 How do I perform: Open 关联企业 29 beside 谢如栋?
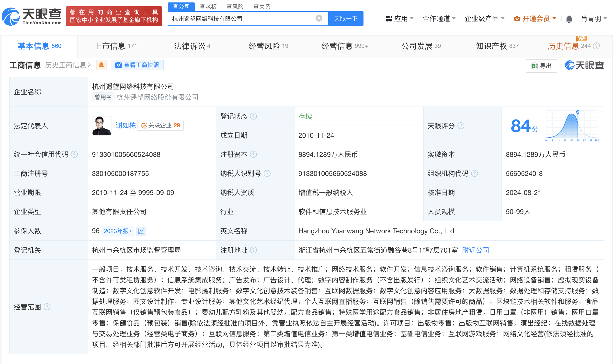coord(160,125)
